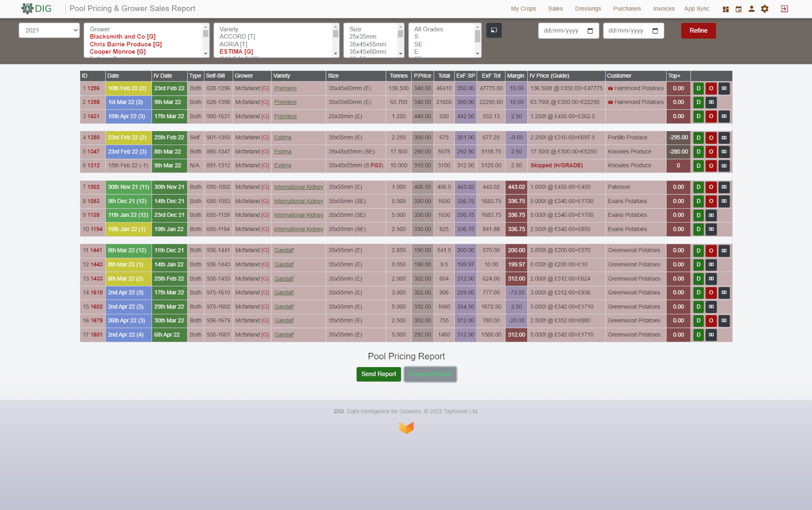Select Chris Barrie Produce [G] grower
The image size is (812, 510).
[126, 44]
